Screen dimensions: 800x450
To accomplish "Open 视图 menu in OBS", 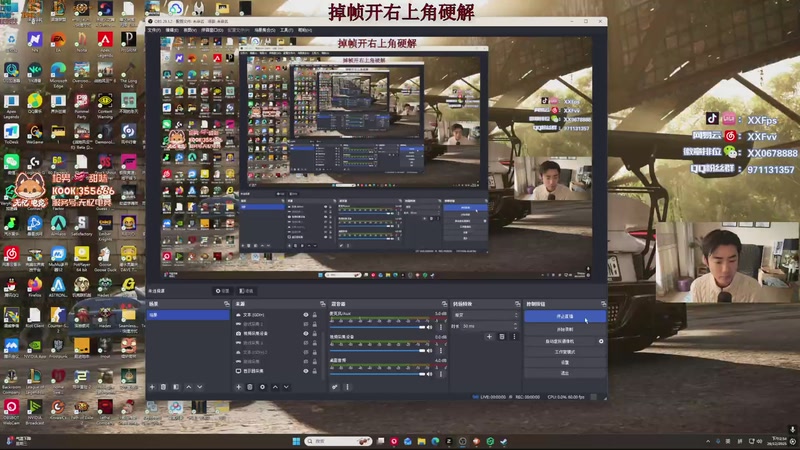I will click(x=190, y=30).
